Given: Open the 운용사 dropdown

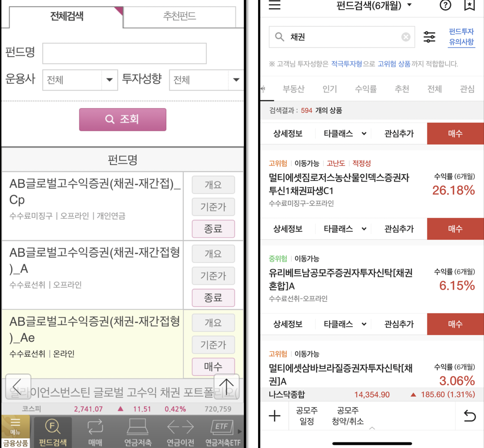Looking at the screenshot, I should pos(109,80).
